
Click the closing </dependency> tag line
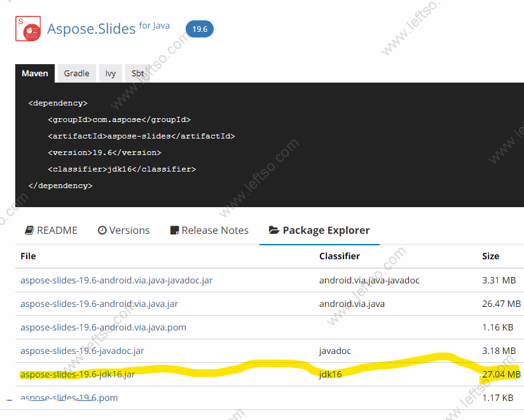pos(60,186)
